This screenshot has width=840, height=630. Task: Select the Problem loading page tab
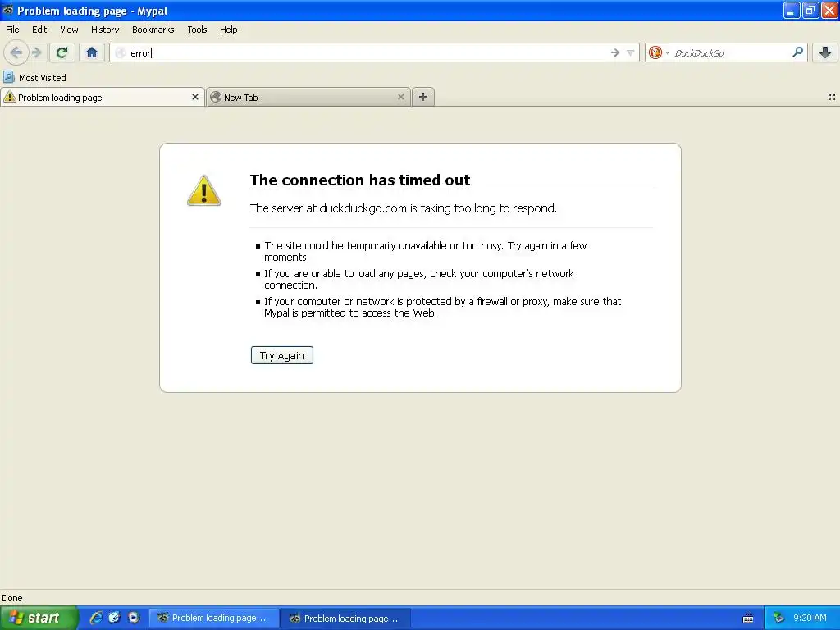(103, 97)
